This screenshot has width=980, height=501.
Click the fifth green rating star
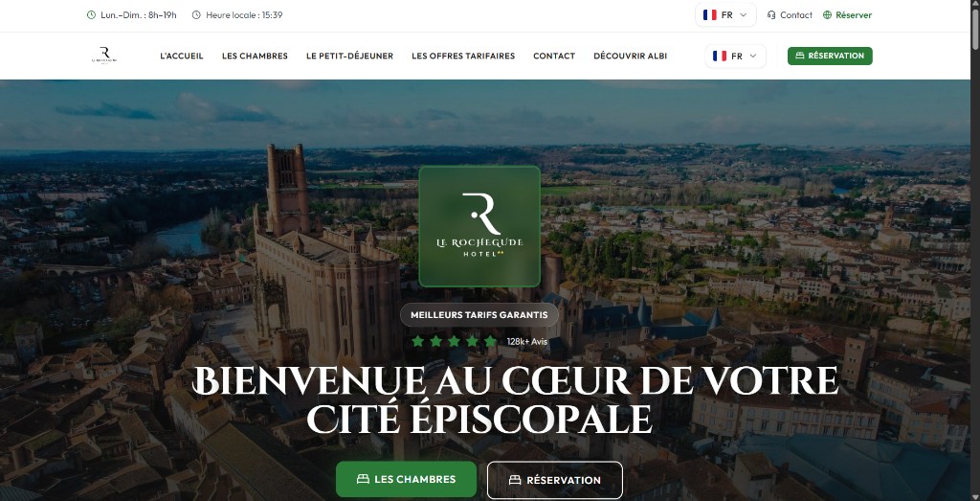491,342
